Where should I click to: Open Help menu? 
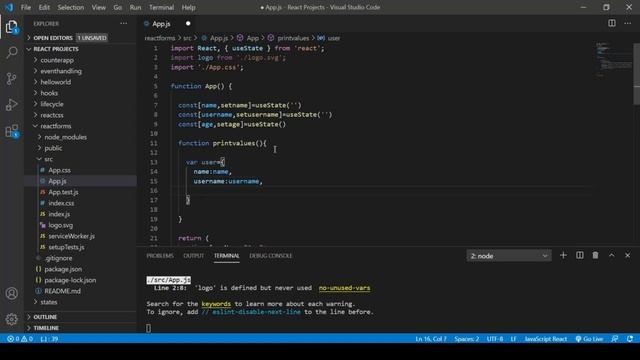pyautogui.click(x=188, y=7)
